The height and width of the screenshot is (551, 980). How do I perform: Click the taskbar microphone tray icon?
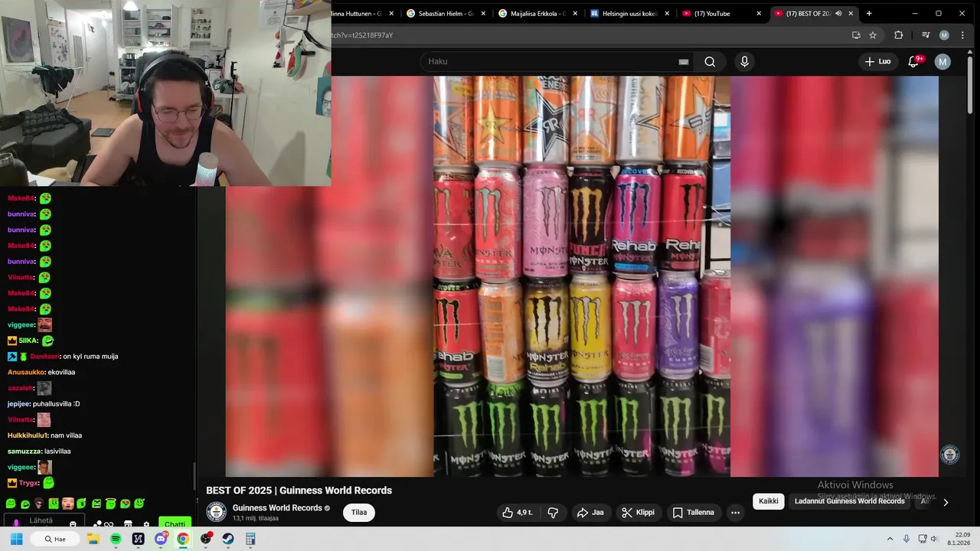(906, 540)
